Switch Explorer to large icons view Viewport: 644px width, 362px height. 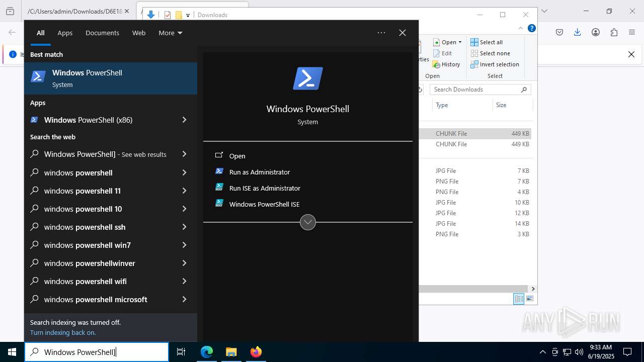(x=529, y=299)
